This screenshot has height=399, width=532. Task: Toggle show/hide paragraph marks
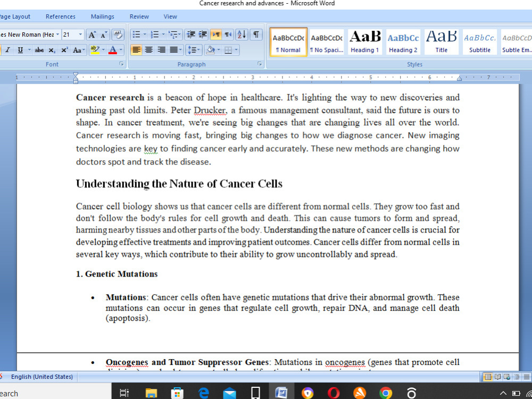click(256, 35)
